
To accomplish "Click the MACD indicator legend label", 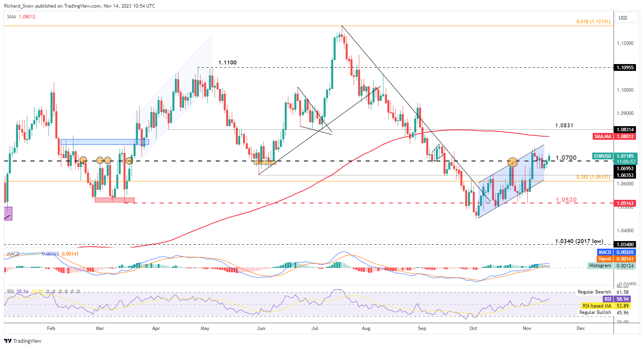I will (x=13, y=254).
